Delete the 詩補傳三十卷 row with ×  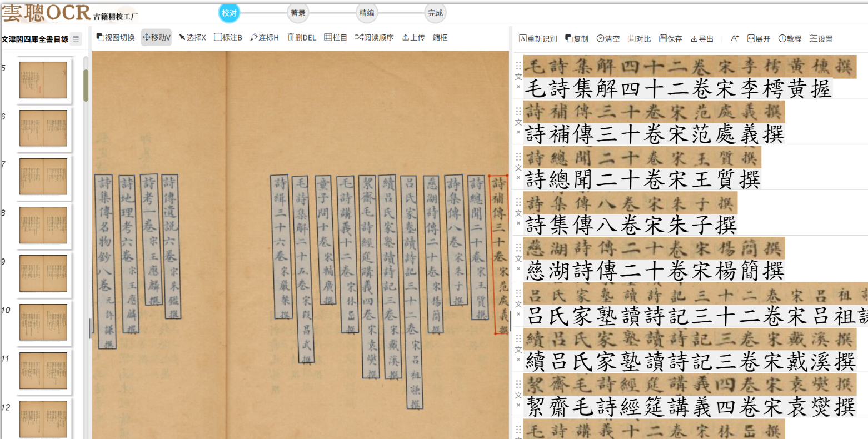518,132
